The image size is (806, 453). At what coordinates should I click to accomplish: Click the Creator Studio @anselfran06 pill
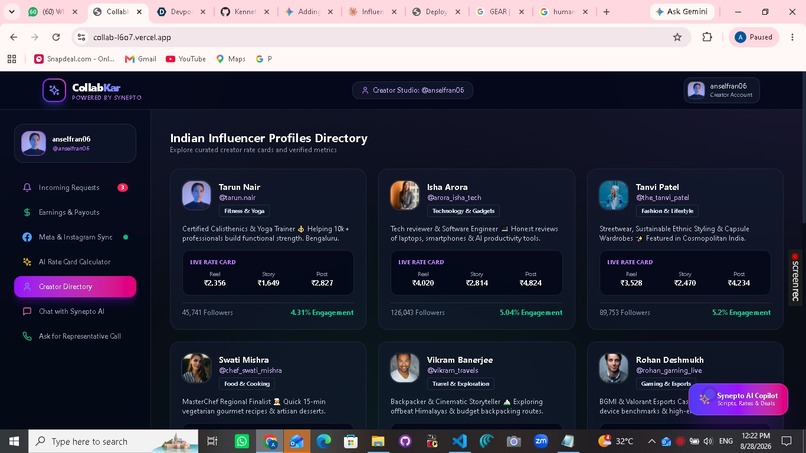[x=413, y=90]
